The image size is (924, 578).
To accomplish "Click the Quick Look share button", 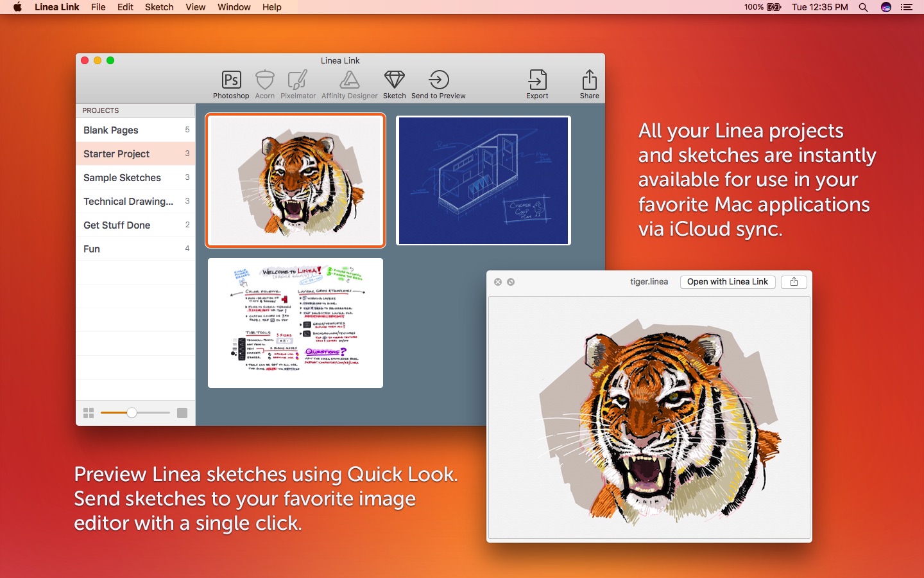I will (794, 282).
